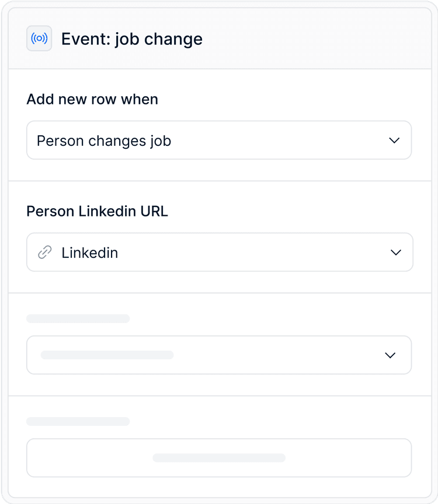Click the skeleton label above bottom box

78,421
